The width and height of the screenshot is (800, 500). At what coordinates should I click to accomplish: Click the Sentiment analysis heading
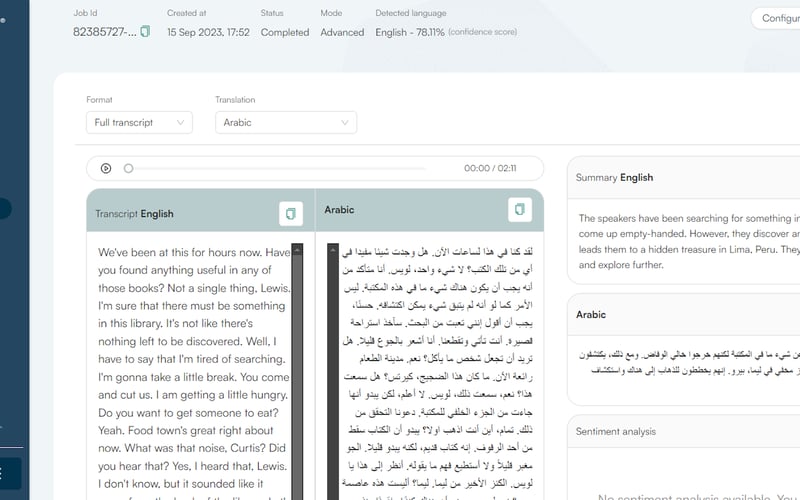pos(616,431)
